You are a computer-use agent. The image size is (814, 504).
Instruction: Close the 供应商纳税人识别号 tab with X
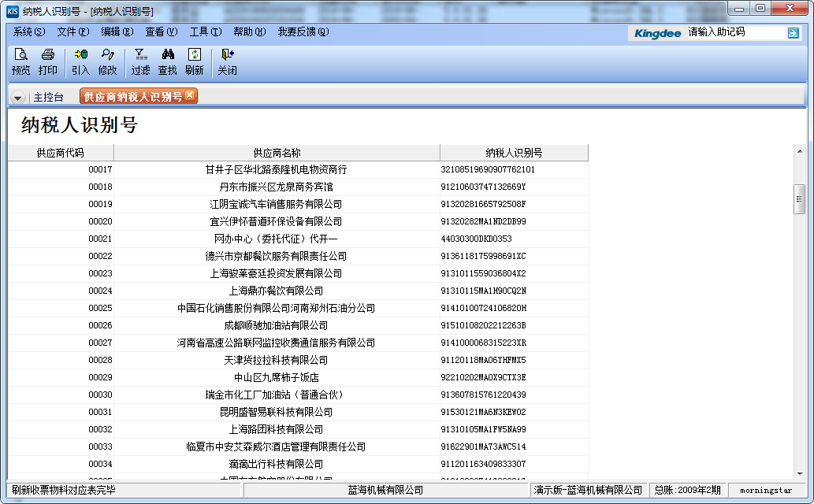coord(190,95)
